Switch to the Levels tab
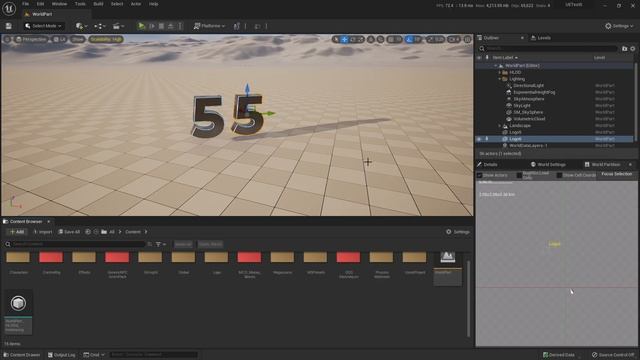This screenshot has width=640, height=360. (541, 38)
